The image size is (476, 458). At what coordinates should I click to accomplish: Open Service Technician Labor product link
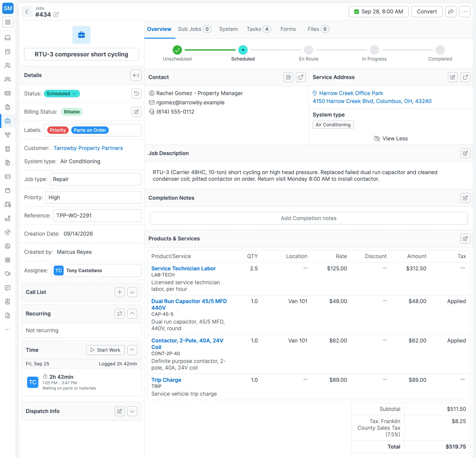[x=184, y=268]
